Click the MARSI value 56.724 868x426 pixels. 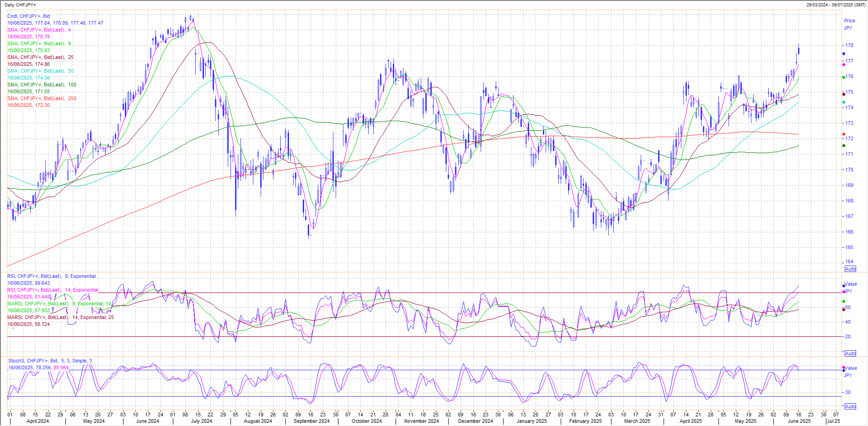coord(28,324)
